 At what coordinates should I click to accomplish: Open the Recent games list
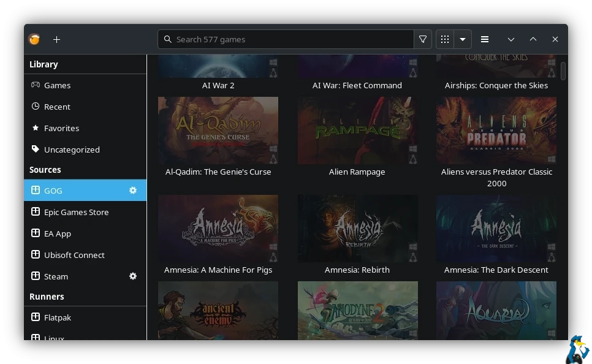click(x=57, y=107)
